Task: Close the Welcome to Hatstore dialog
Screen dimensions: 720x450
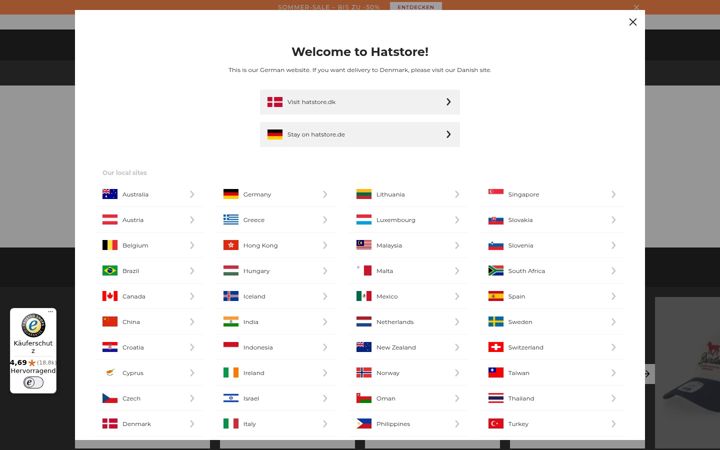Action: [633, 22]
